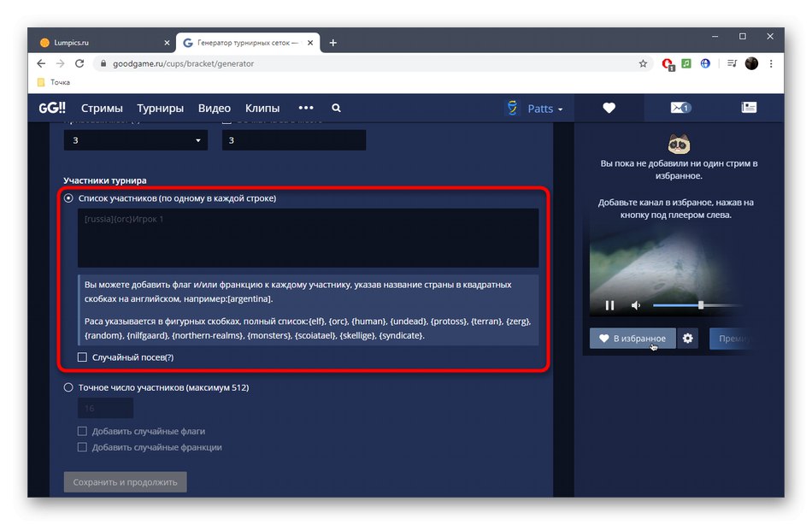
Task: Open the Chrome profile avatar
Action: click(751, 63)
